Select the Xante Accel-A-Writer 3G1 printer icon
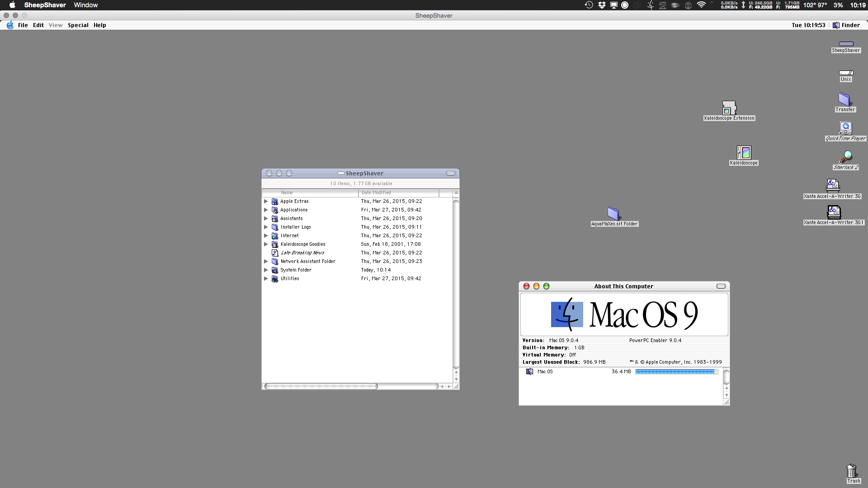Image resolution: width=868 pixels, height=488 pixels. tap(834, 212)
